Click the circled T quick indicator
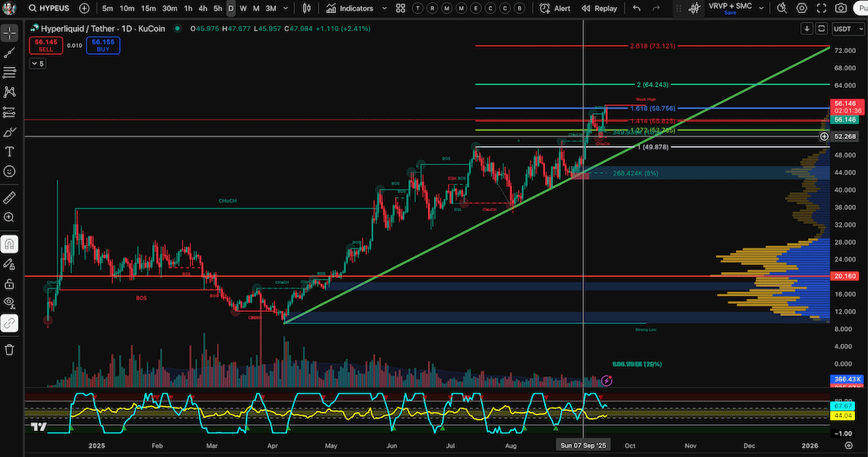 (x=418, y=9)
